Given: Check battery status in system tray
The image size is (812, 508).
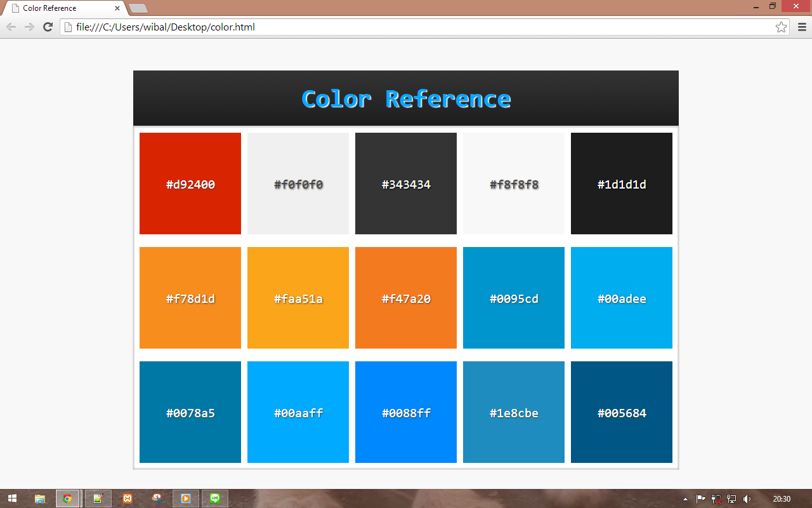Looking at the screenshot, I should 717,499.
